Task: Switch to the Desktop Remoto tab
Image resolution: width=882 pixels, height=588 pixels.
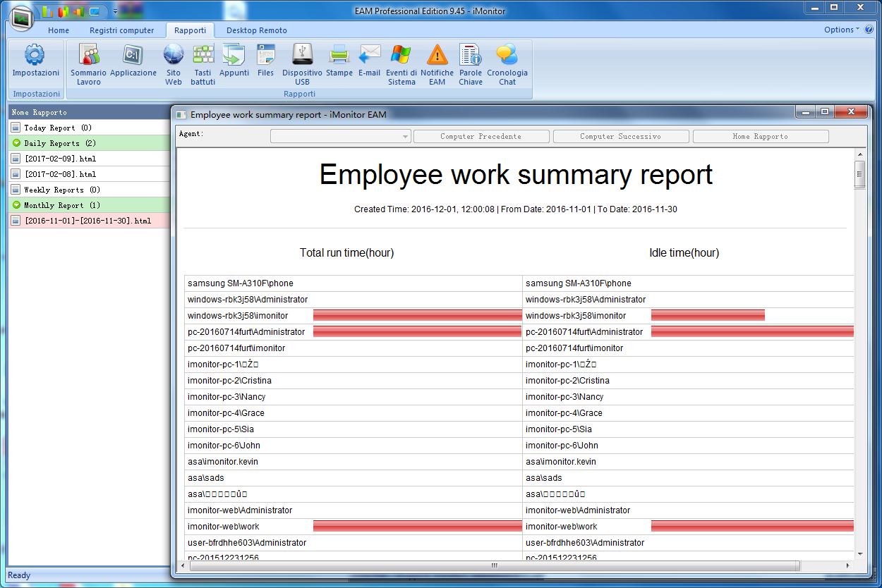Action: point(256,30)
